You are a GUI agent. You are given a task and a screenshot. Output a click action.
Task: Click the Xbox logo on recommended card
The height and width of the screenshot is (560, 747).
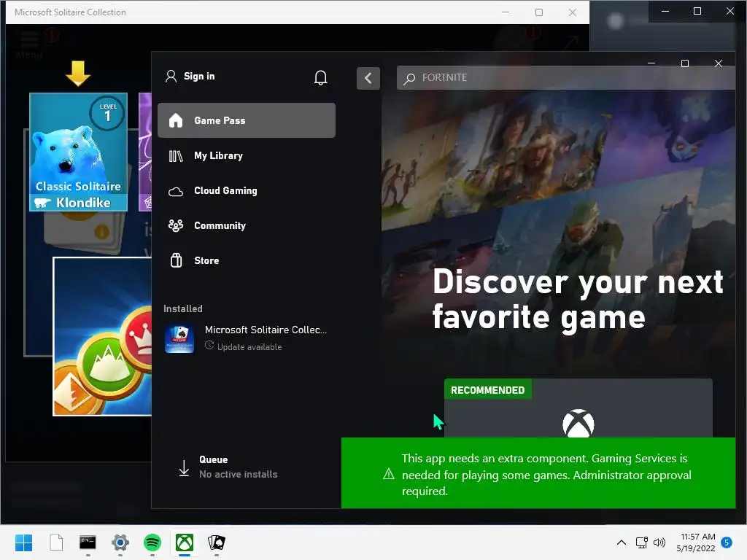(x=578, y=424)
